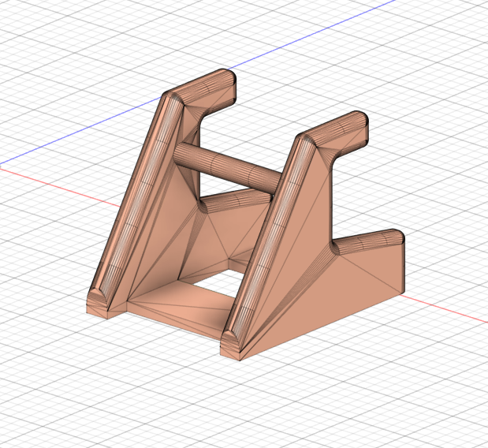Image resolution: width=488 pixels, height=448 pixels.
Task: Select the cylindrical crossbar between the rails
Action: [227, 168]
